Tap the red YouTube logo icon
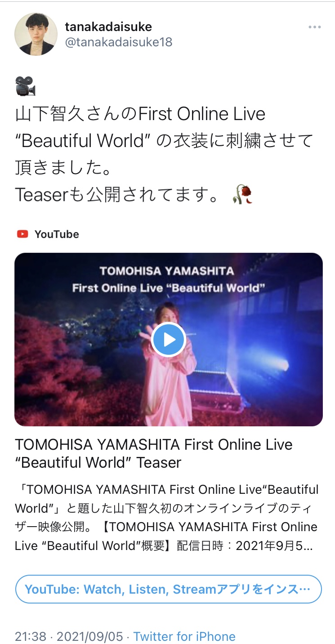This screenshot has height=644, width=335. coord(22,234)
